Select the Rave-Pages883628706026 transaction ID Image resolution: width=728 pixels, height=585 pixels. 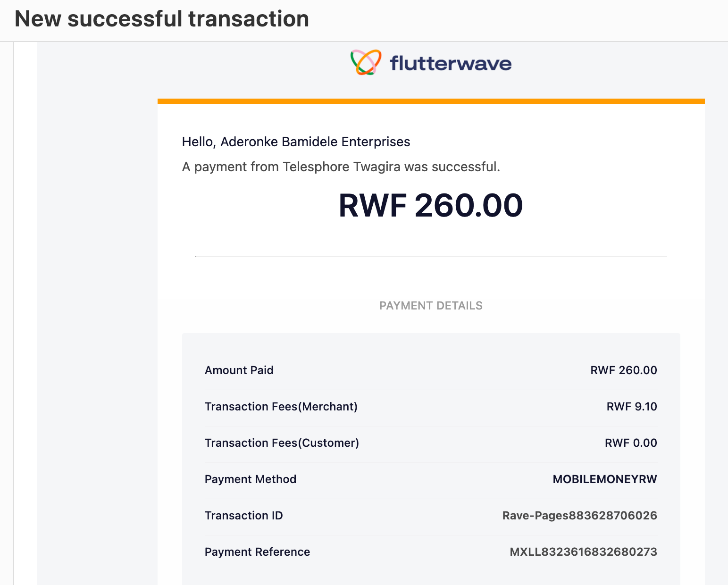580,516
